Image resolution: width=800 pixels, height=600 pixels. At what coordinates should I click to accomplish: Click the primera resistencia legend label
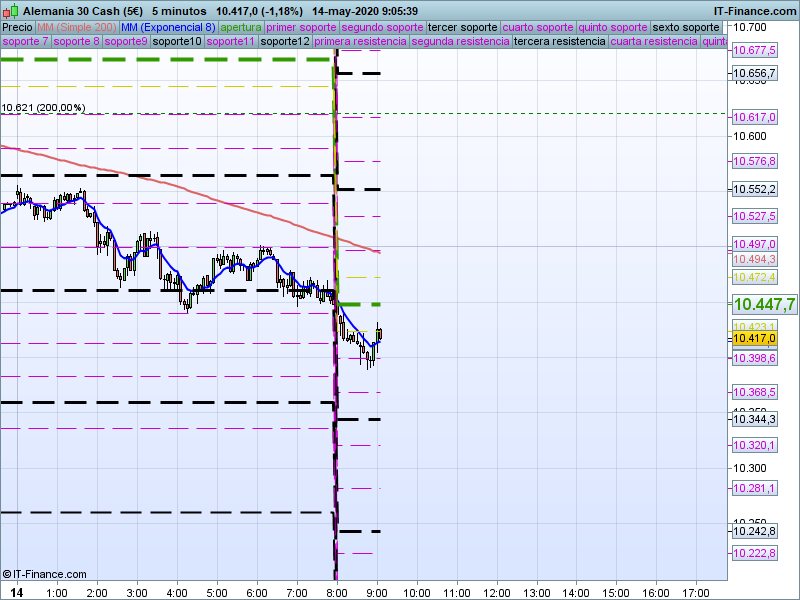pyautogui.click(x=360, y=42)
